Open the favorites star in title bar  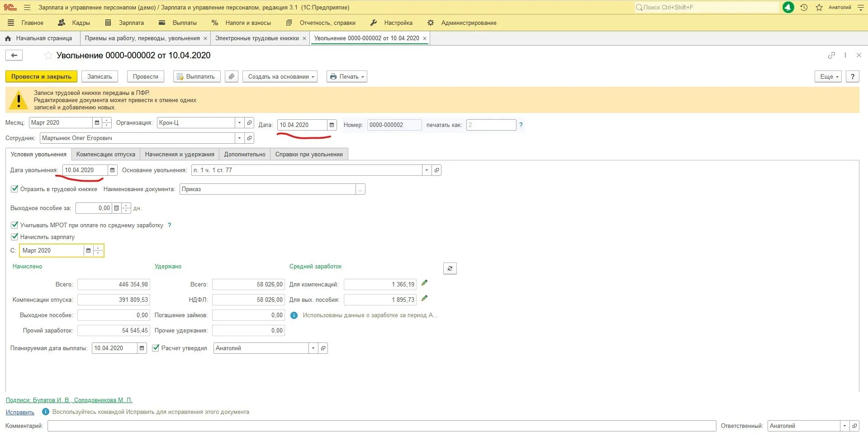pos(819,7)
